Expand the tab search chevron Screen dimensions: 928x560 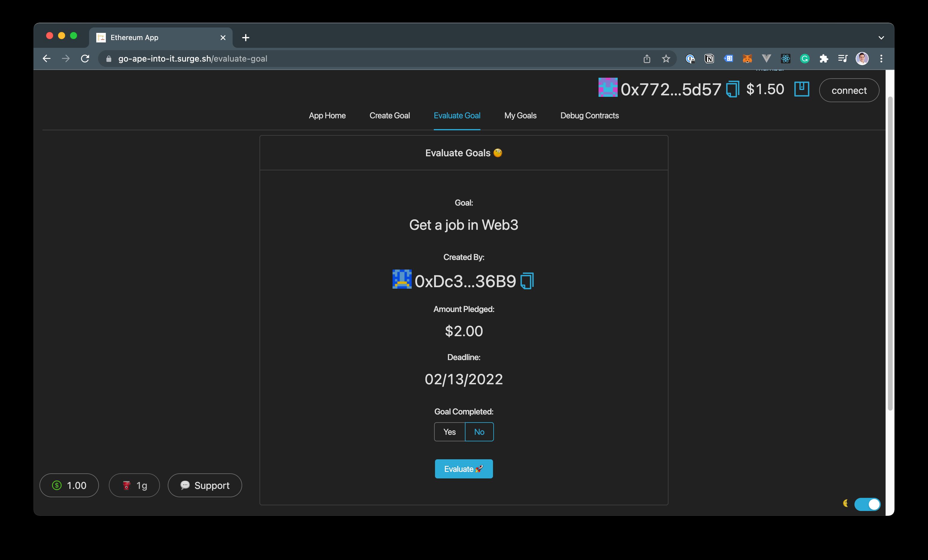881,38
